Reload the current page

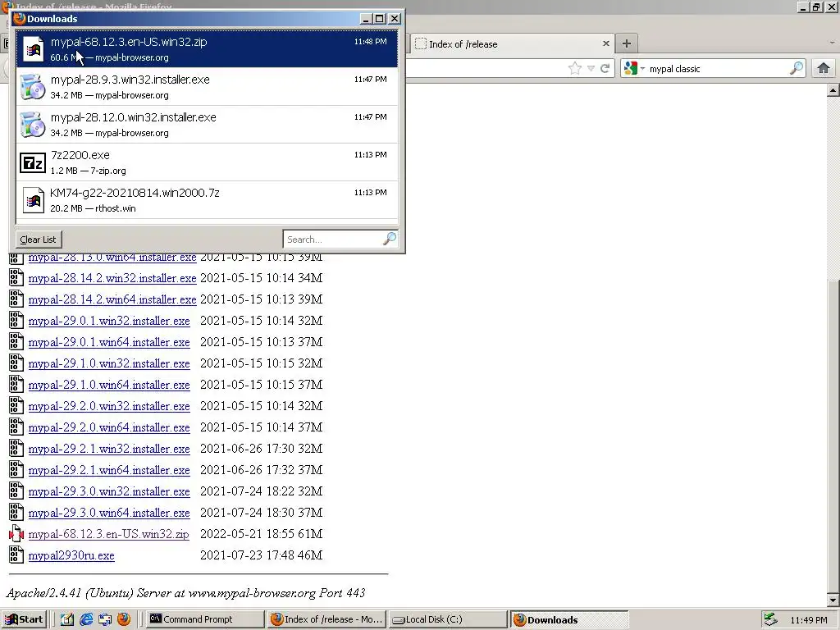coord(605,68)
